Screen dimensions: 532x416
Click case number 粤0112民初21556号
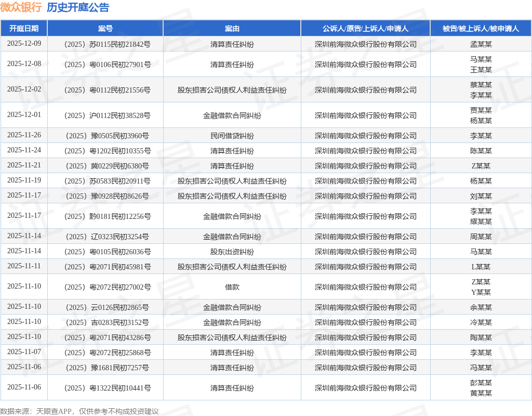(x=108, y=90)
